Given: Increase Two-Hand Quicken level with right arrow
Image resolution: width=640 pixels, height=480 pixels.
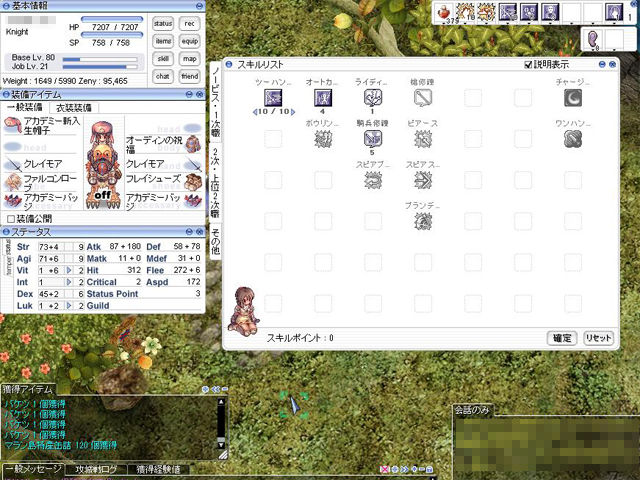Looking at the screenshot, I should click(293, 112).
